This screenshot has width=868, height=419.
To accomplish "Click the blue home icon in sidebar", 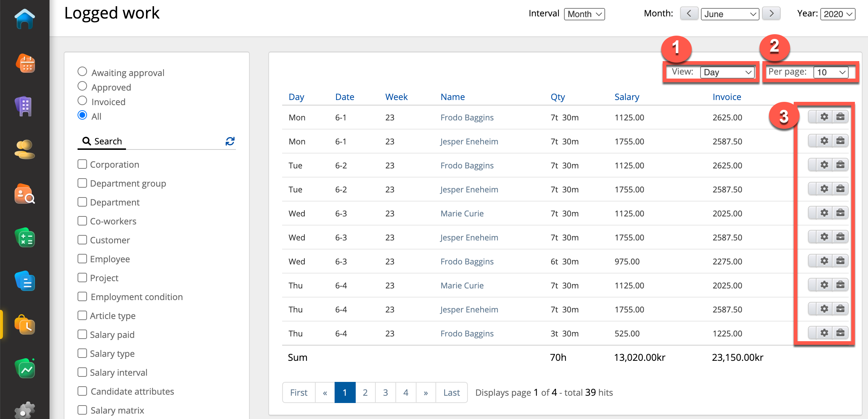I will [x=24, y=19].
